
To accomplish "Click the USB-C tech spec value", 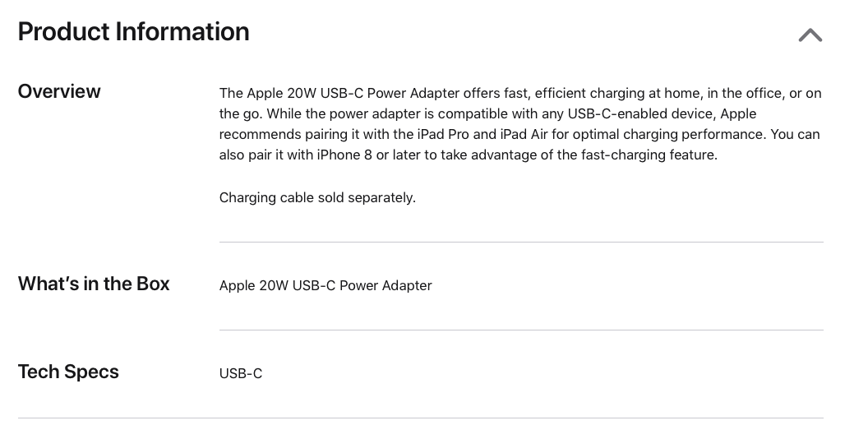I will coord(241,374).
